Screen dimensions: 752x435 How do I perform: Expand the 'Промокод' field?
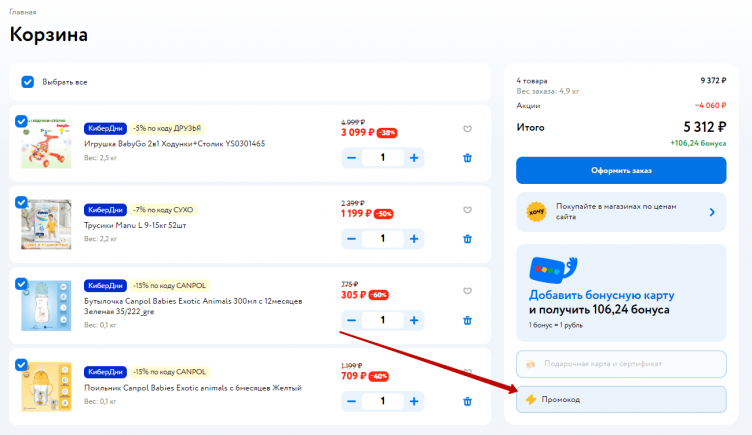coord(621,399)
